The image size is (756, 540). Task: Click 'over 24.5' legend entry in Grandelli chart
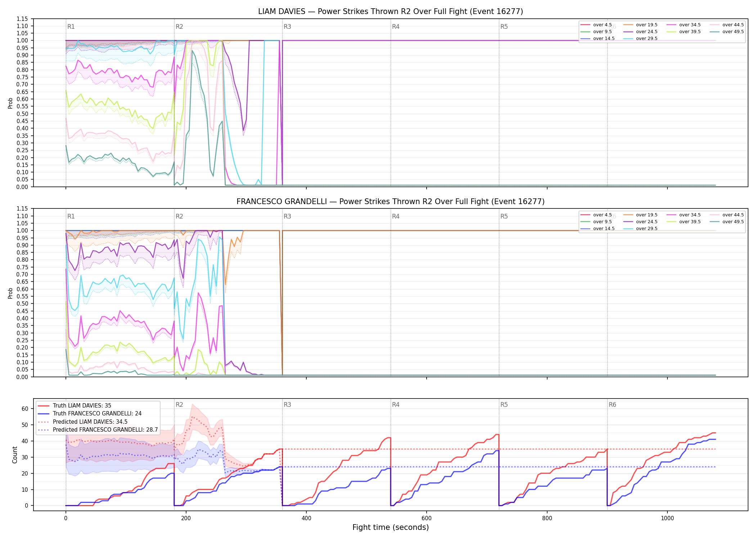click(x=640, y=222)
